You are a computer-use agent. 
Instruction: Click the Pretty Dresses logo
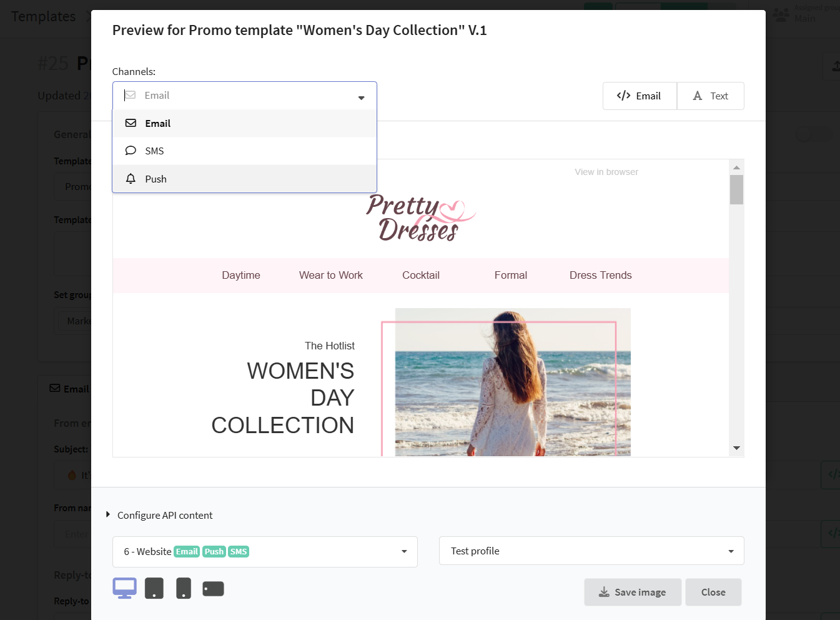tap(420, 217)
